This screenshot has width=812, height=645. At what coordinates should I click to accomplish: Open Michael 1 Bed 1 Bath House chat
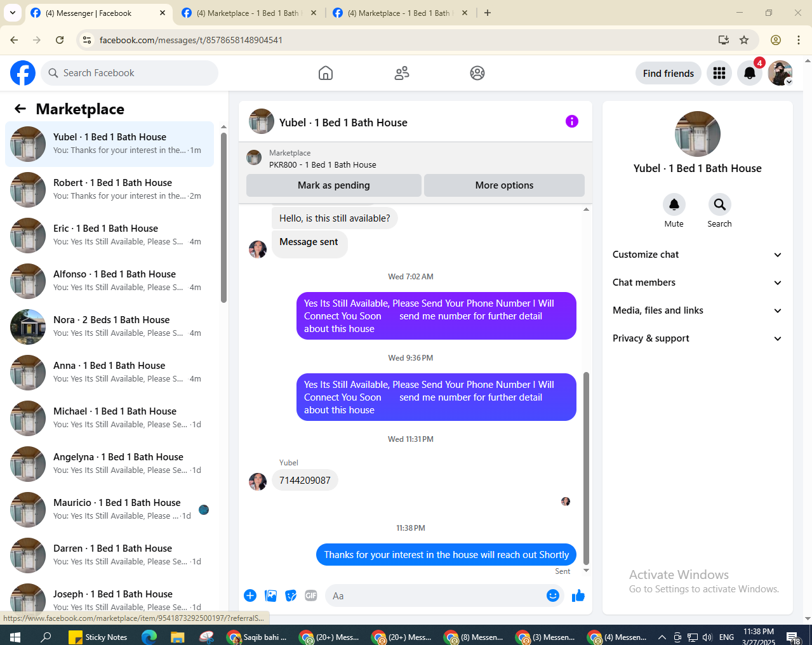109,418
